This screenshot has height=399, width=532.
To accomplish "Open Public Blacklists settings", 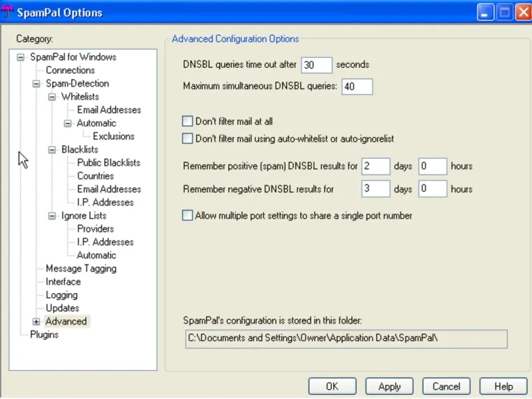I will 108,162.
